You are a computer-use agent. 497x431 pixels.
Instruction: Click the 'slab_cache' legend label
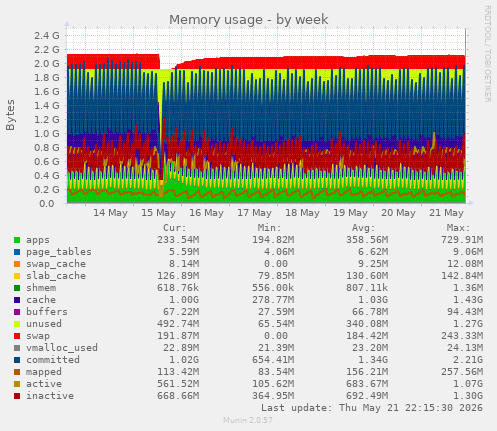pos(56,276)
